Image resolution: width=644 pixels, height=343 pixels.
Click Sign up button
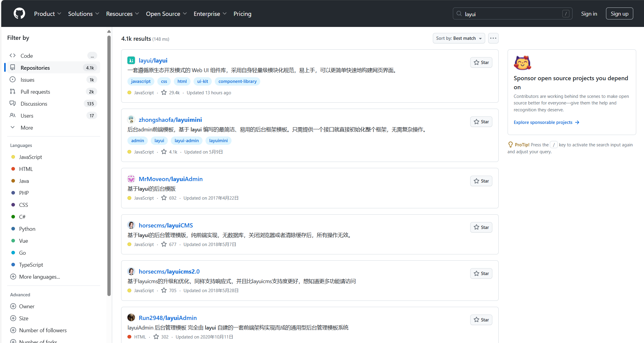click(619, 14)
